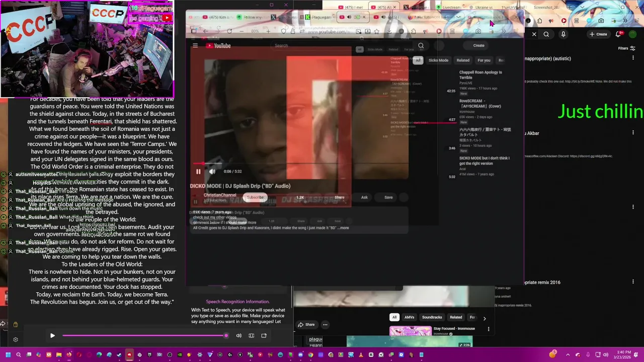
Task: Open Google Chrome from the taskbar
Action: (x=310, y=355)
